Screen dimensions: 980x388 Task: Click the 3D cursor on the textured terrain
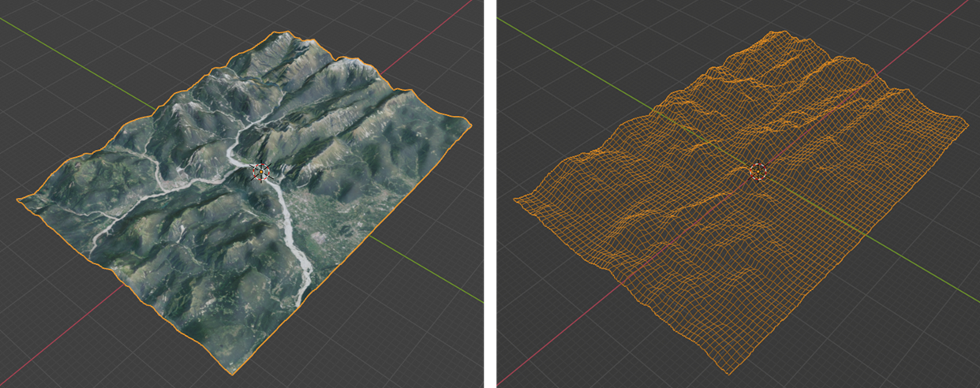tap(260, 172)
